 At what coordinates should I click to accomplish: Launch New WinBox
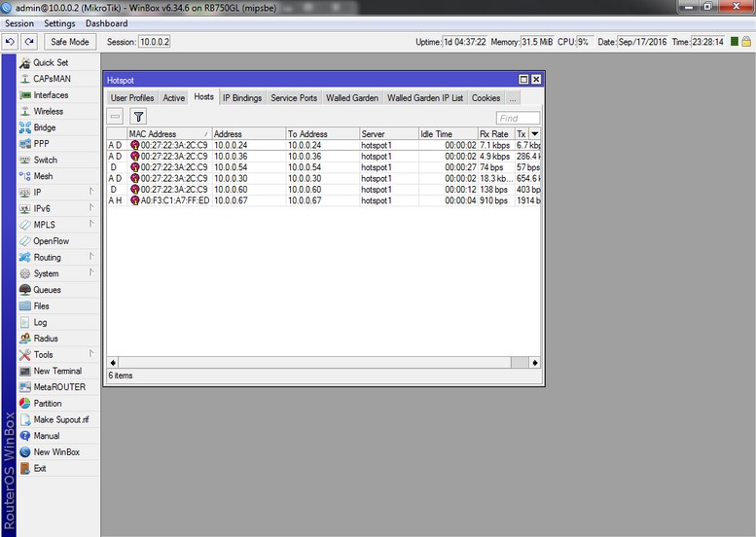(x=56, y=452)
